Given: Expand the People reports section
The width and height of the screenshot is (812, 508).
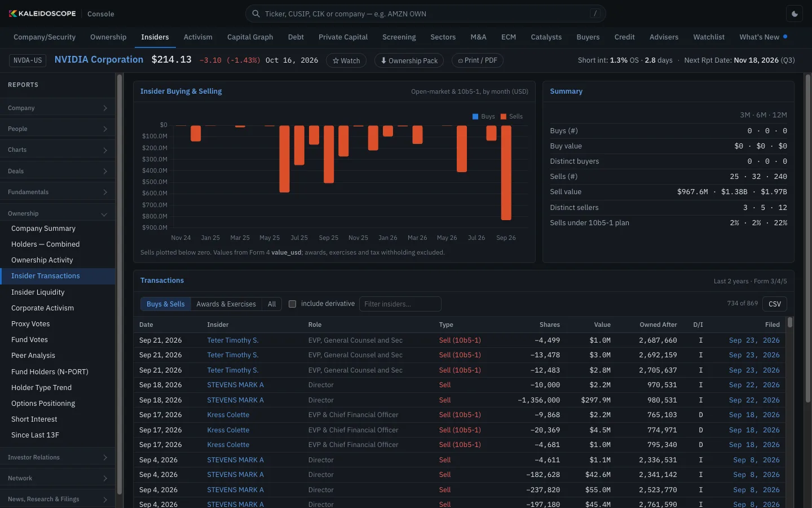Looking at the screenshot, I should click(58, 129).
